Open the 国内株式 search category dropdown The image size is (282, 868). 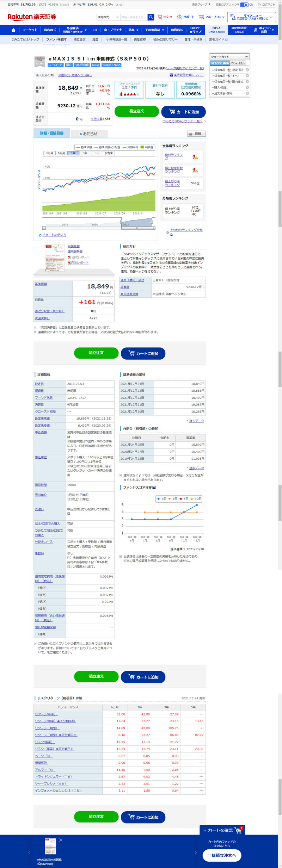tap(108, 17)
